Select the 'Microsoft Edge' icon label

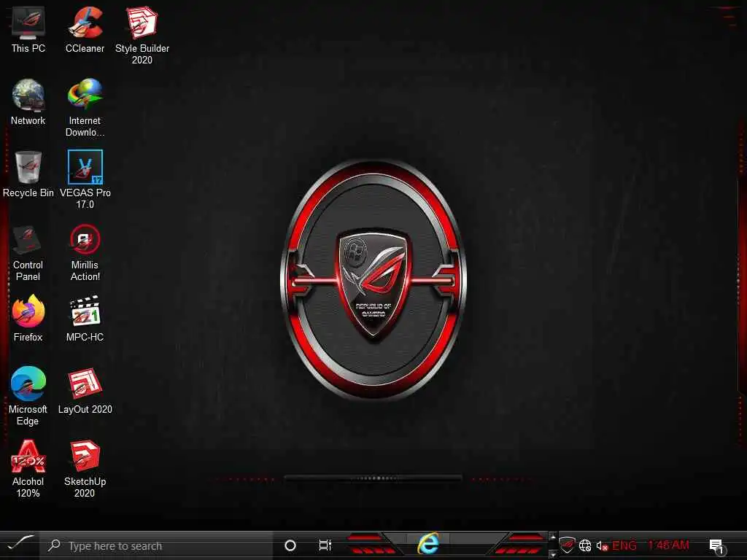tap(28, 415)
